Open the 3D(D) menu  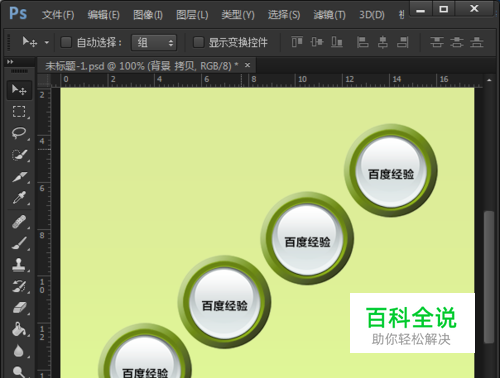click(372, 15)
